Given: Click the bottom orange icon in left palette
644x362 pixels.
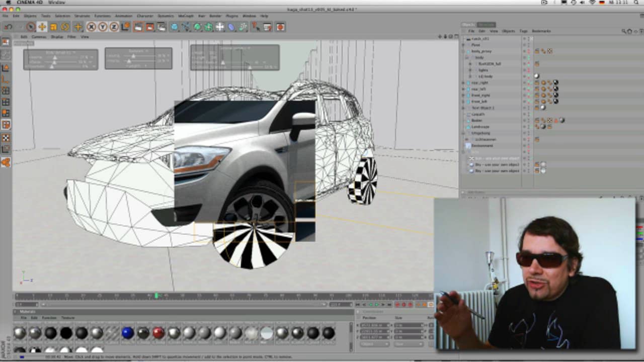Looking at the screenshot, I should coord(6,162).
